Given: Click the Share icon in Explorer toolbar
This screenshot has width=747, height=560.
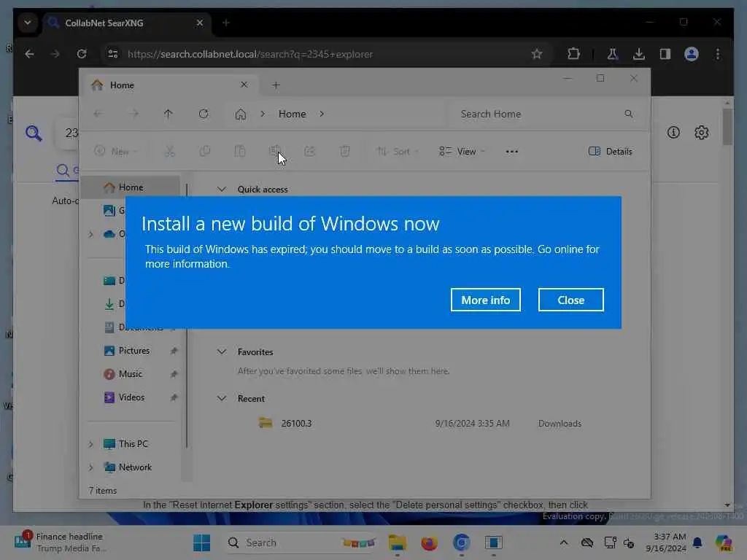Looking at the screenshot, I should coord(309,152).
